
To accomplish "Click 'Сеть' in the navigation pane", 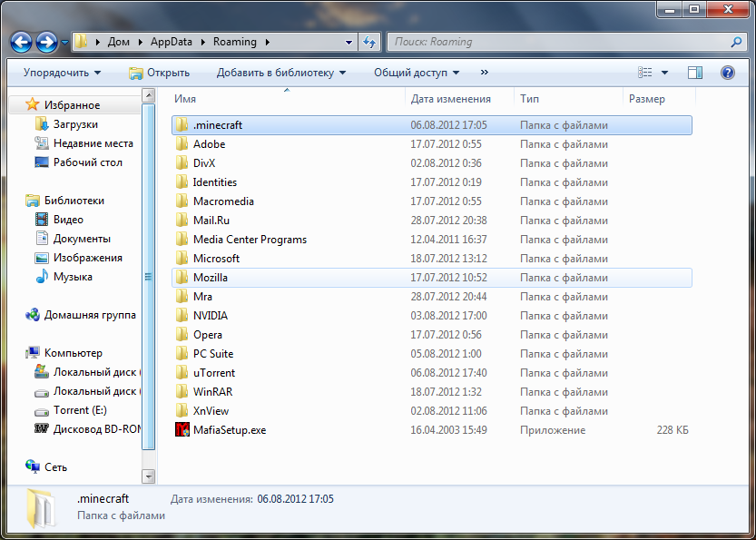I will (55, 467).
